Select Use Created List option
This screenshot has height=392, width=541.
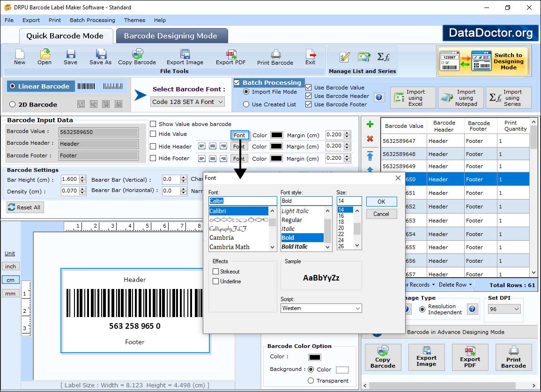[x=246, y=104]
